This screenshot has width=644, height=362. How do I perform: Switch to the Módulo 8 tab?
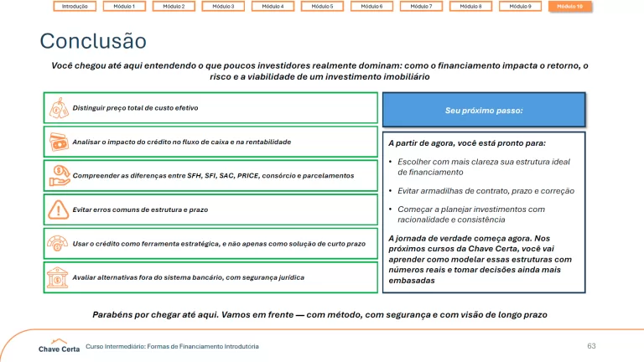pos(470,7)
